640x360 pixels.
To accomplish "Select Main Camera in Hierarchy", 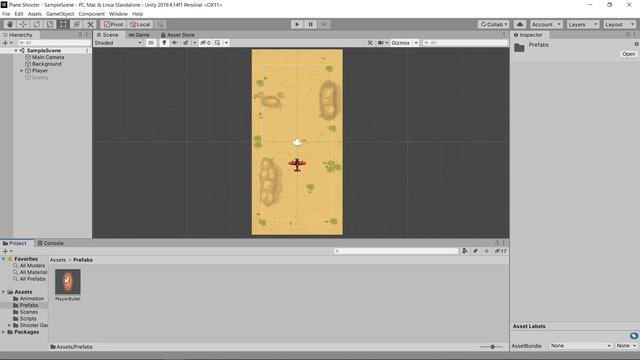I will pos(48,58).
